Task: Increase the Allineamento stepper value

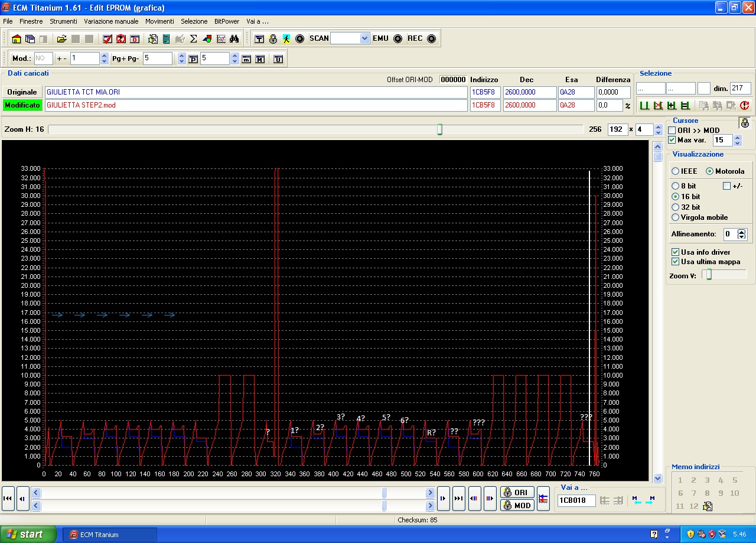Action: click(742, 232)
